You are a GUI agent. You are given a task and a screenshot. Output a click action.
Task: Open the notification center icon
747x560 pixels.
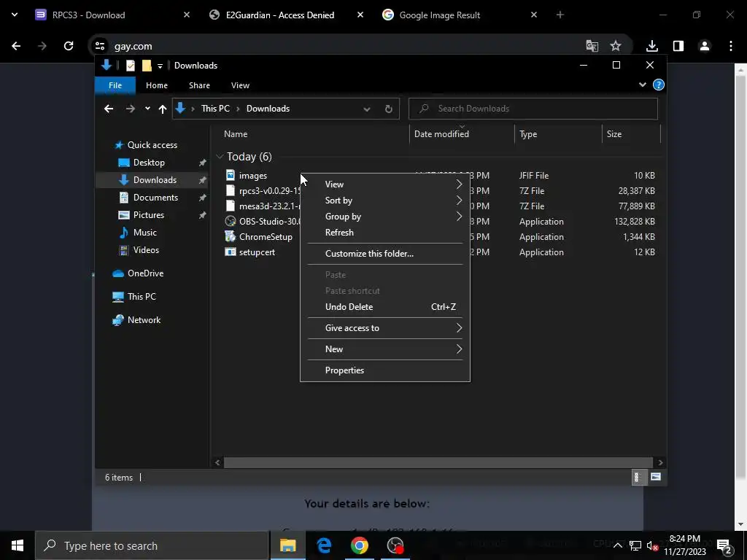[724, 546]
